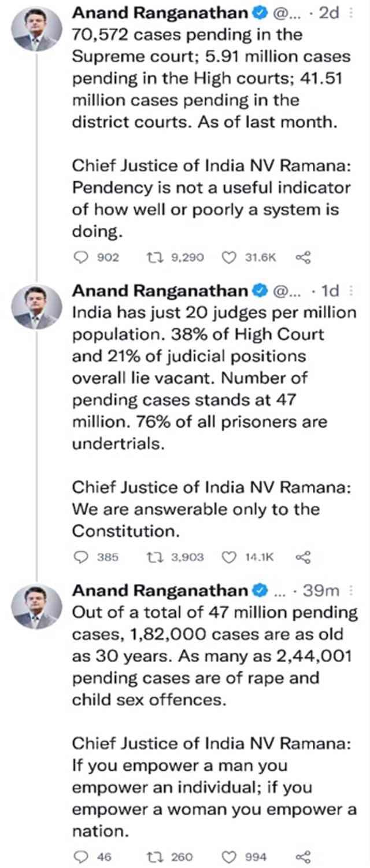Like the tweet with 31.6K likes

click(230, 258)
